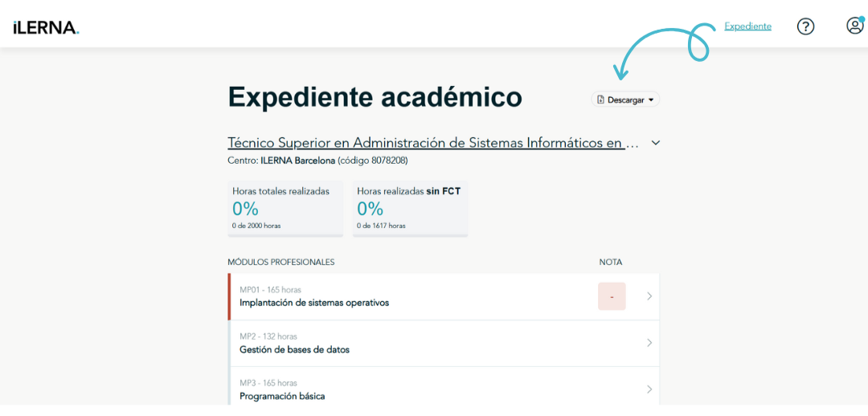Open the help question mark icon

(x=805, y=27)
